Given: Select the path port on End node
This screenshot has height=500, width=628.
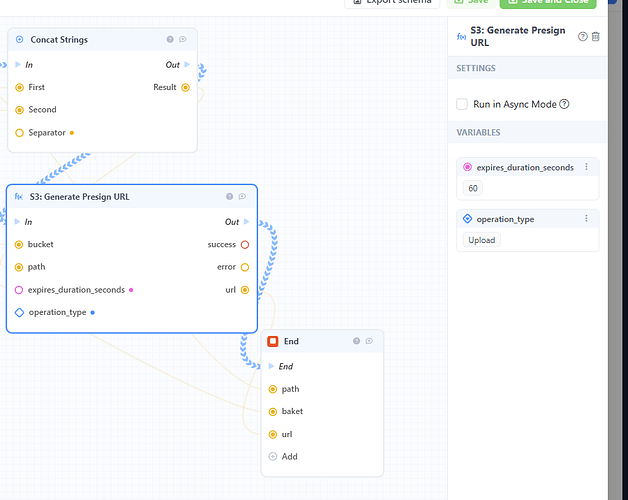Looking at the screenshot, I should coord(273,389).
